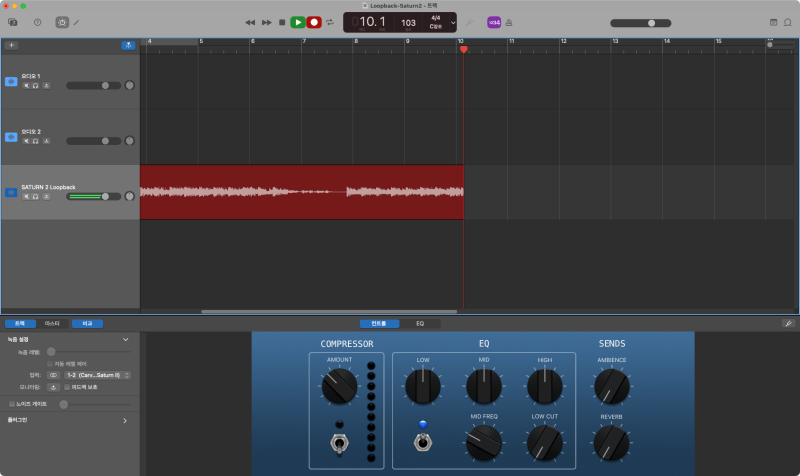Open the Loop Browser icon

click(x=788, y=22)
